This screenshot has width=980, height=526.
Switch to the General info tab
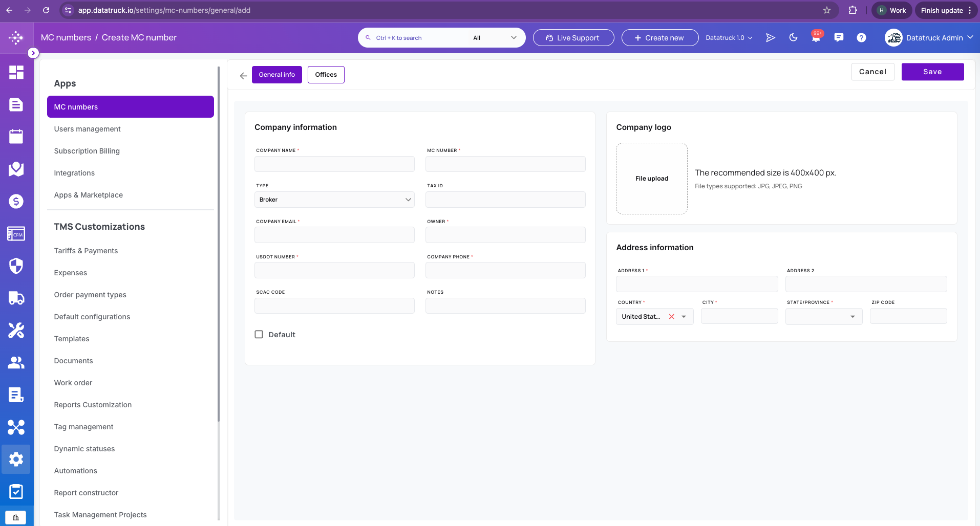[277, 75]
